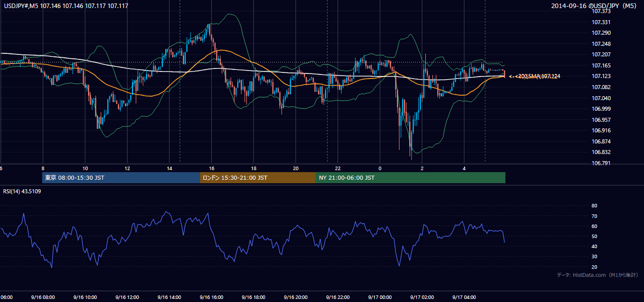Click the USDJPY#,M5 symbol header text
The image size is (644, 302).
click(65, 6)
